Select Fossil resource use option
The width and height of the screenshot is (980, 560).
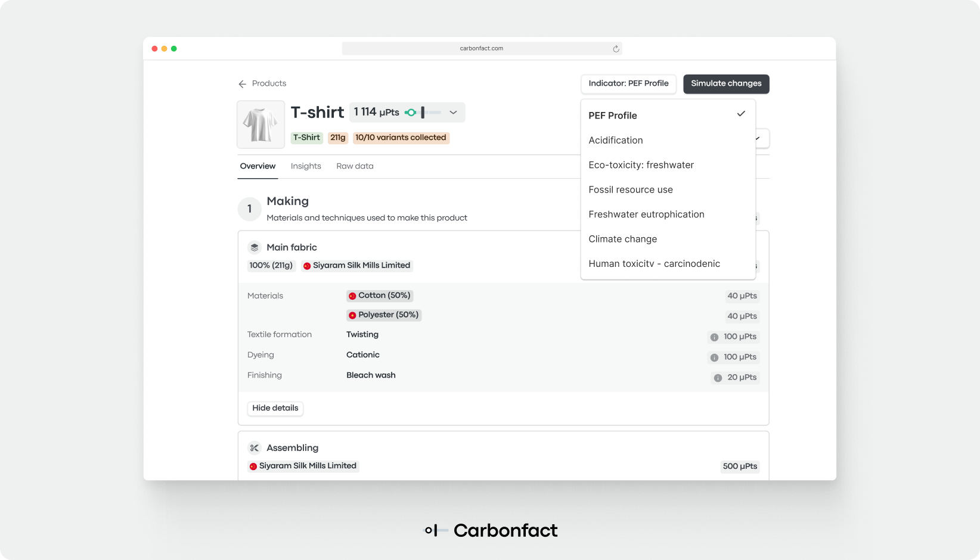click(x=668, y=189)
